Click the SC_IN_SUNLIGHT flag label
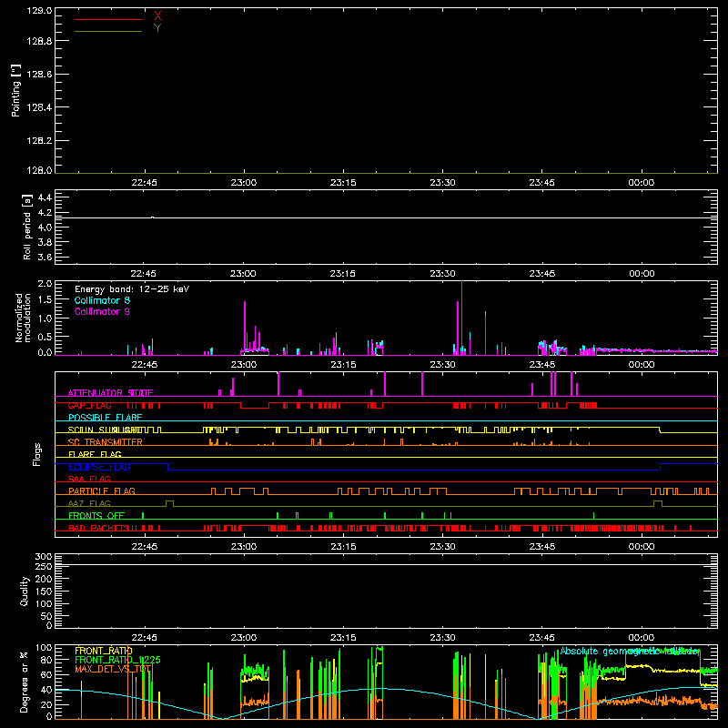Screen dimensions: 728x728 tap(106, 430)
